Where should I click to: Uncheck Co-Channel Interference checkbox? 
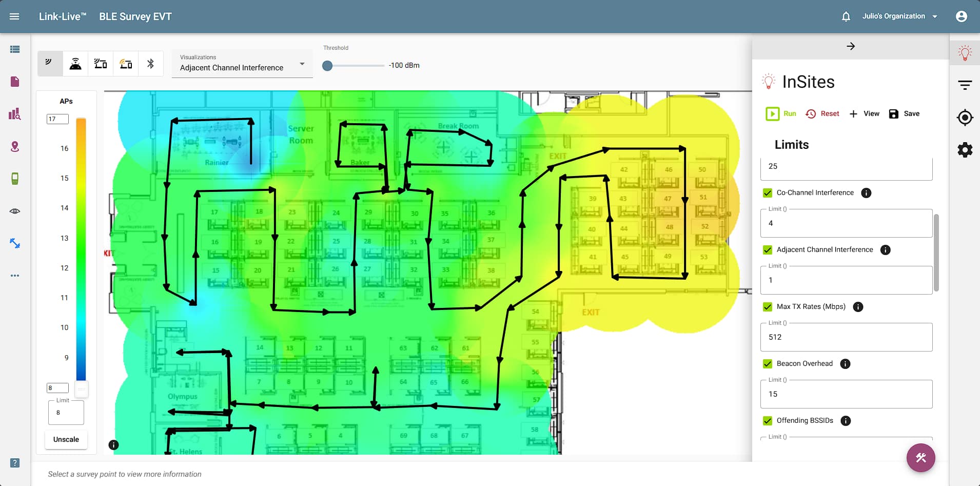(x=768, y=193)
